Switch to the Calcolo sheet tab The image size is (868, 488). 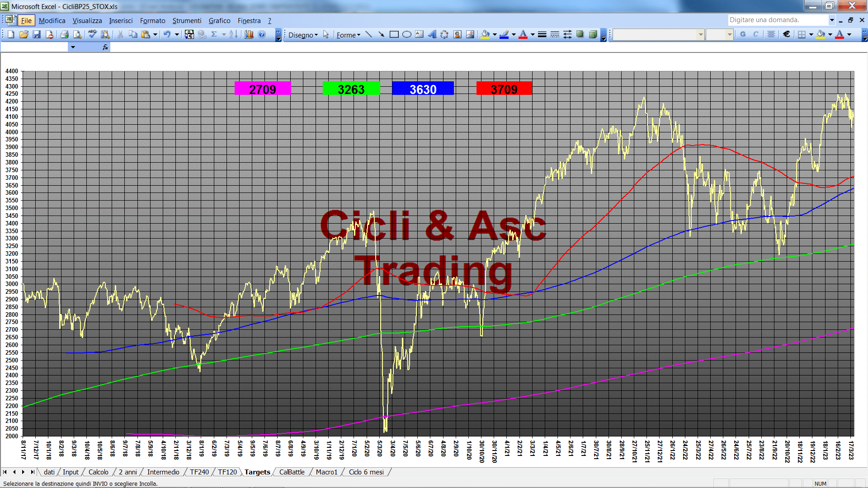[98, 472]
